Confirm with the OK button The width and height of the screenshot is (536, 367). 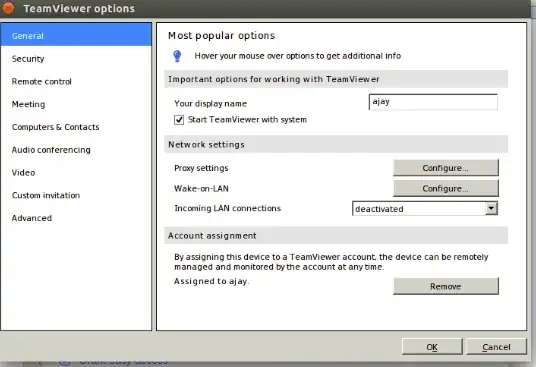[432, 347]
